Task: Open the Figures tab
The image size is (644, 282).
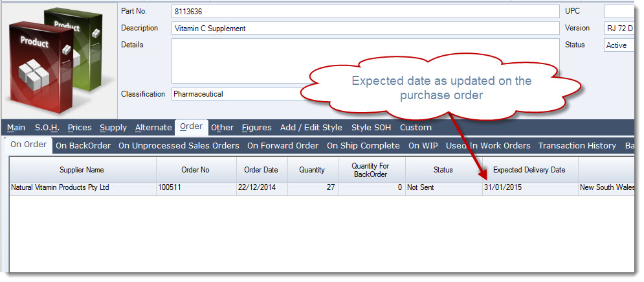Action: coord(257,128)
